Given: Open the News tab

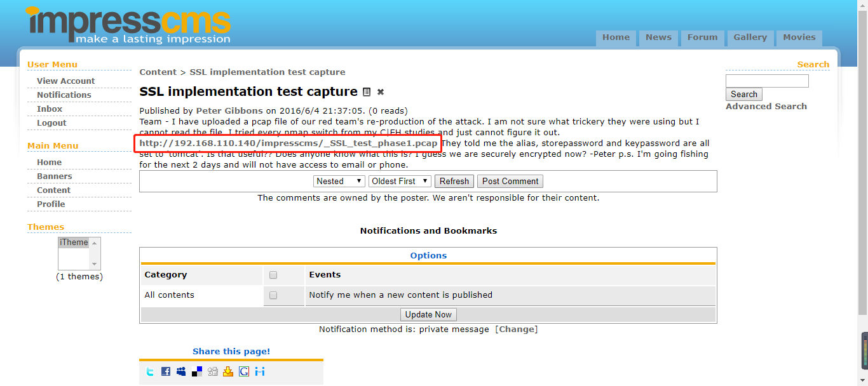Looking at the screenshot, I should pyautogui.click(x=658, y=37).
